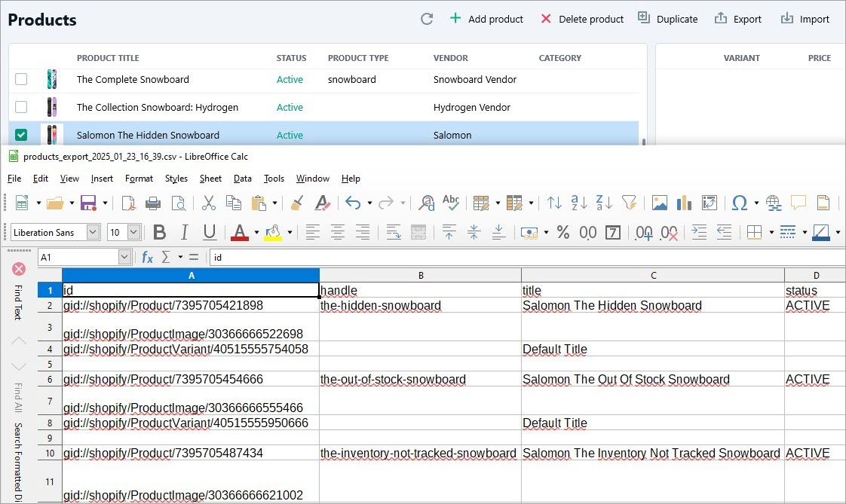The image size is (846, 504).
Task: Click Sort Ascending icon
Action: [580, 203]
